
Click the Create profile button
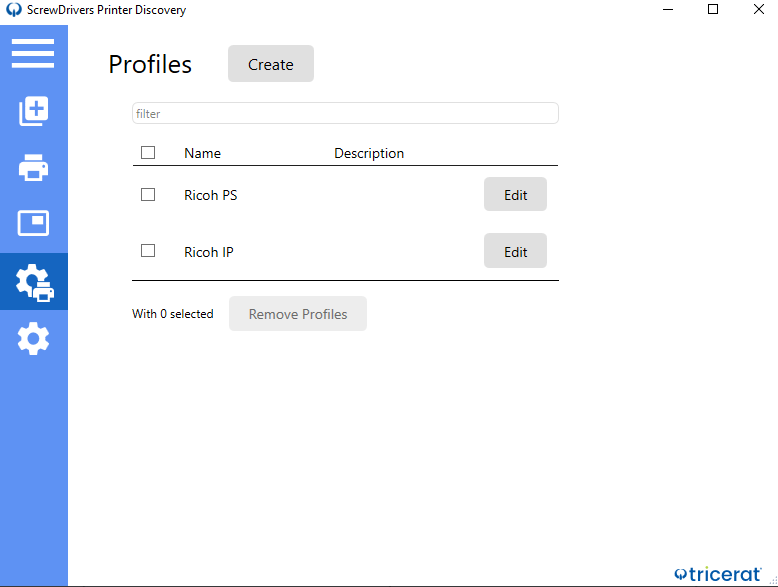(x=271, y=64)
